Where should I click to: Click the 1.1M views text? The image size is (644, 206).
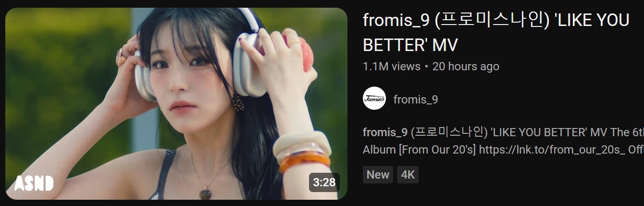392,66
